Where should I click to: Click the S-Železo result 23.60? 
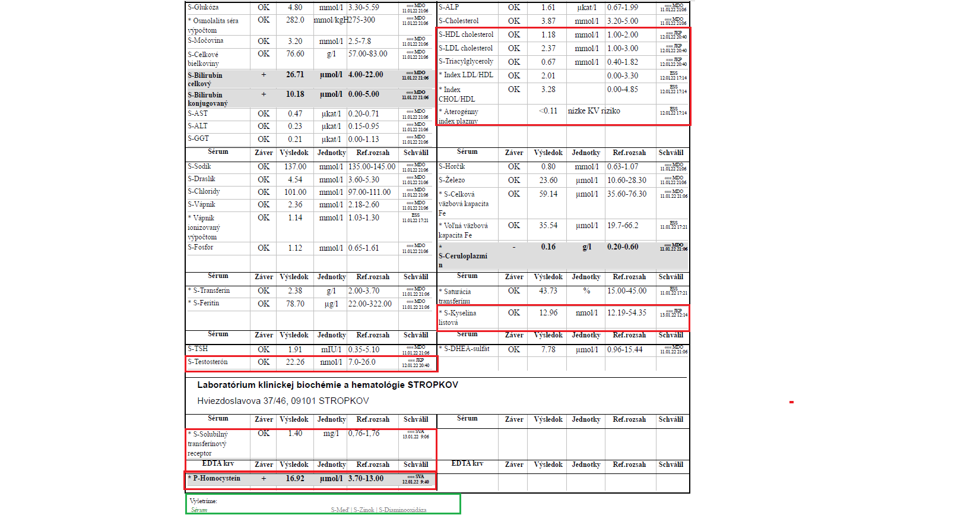tap(548, 181)
